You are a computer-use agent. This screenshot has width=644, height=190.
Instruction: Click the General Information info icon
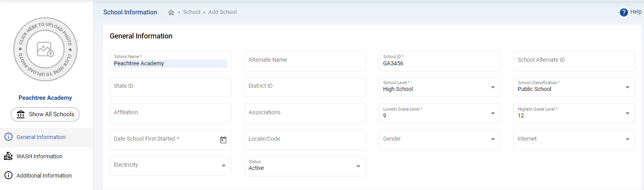click(8, 137)
